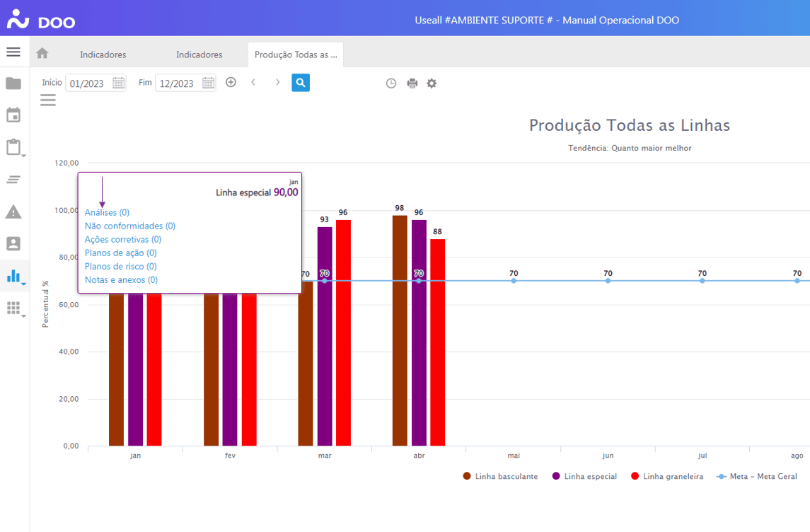Open the Não conformidades (0) link
Viewport: 810px width, 532px height.
(129, 226)
